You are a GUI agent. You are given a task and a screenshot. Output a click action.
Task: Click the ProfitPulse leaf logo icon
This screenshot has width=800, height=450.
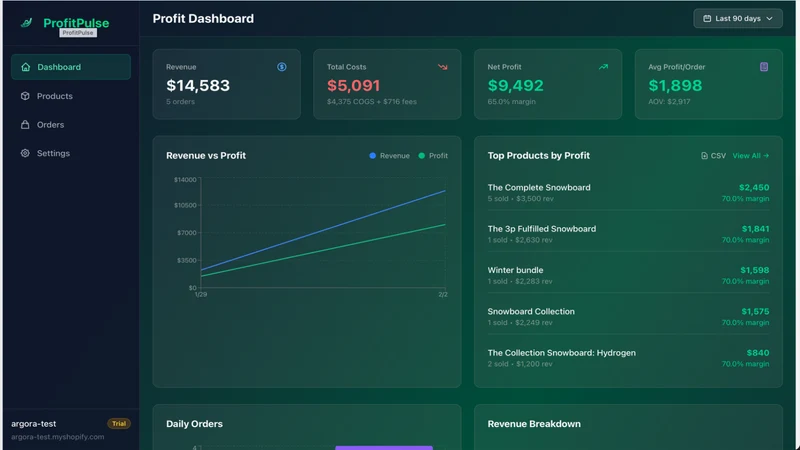(x=27, y=22)
